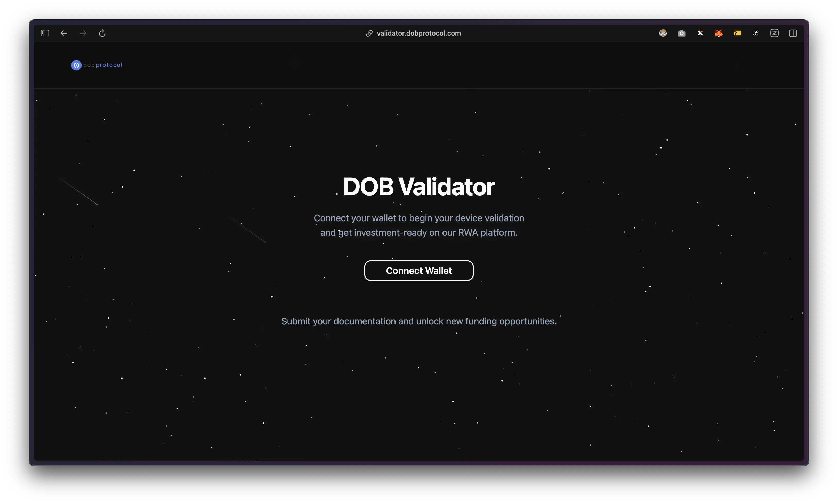This screenshot has height=504, width=838.
Task: Click the link icon in address bar
Action: coord(369,33)
